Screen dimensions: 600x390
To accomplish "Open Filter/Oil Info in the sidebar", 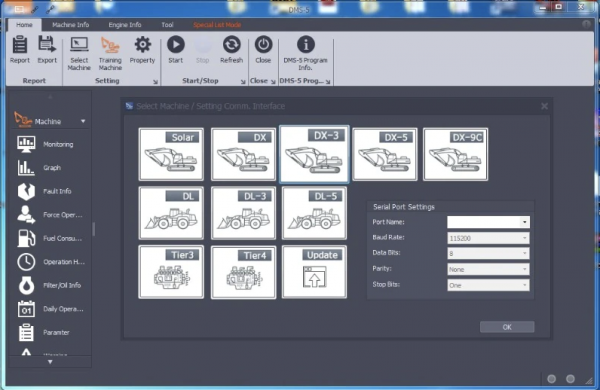I will tap(50, 285).
